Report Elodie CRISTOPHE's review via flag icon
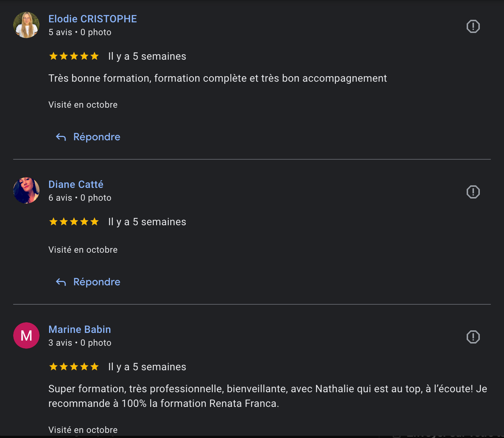The height and width of the screenshot is (438, 504). tap(473, 26)
